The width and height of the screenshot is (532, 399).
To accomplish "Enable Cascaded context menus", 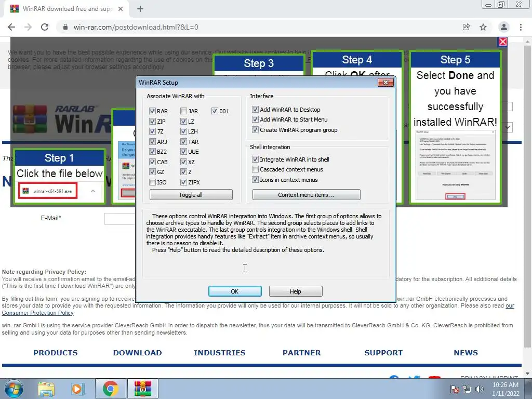I will (x=255, y=169).
